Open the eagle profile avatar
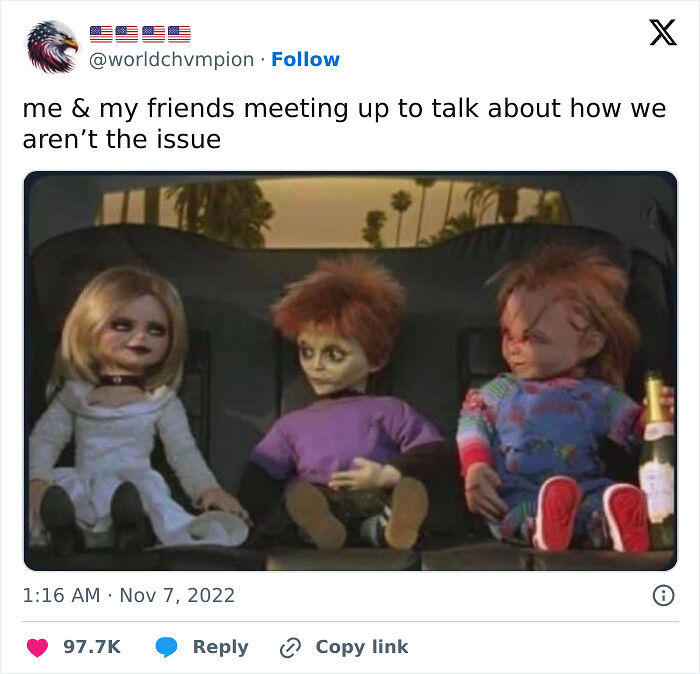 pyautogui.click(x=52, y=46)
